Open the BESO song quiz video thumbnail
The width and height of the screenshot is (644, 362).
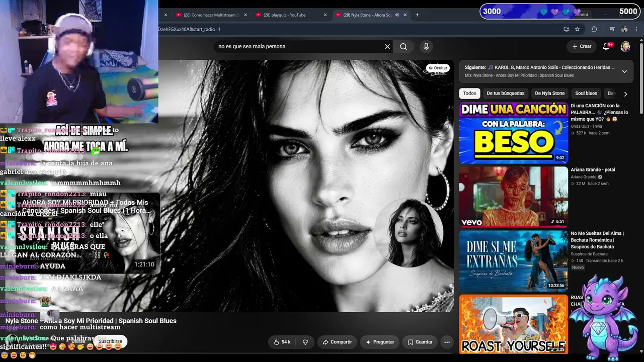[513, 133]
